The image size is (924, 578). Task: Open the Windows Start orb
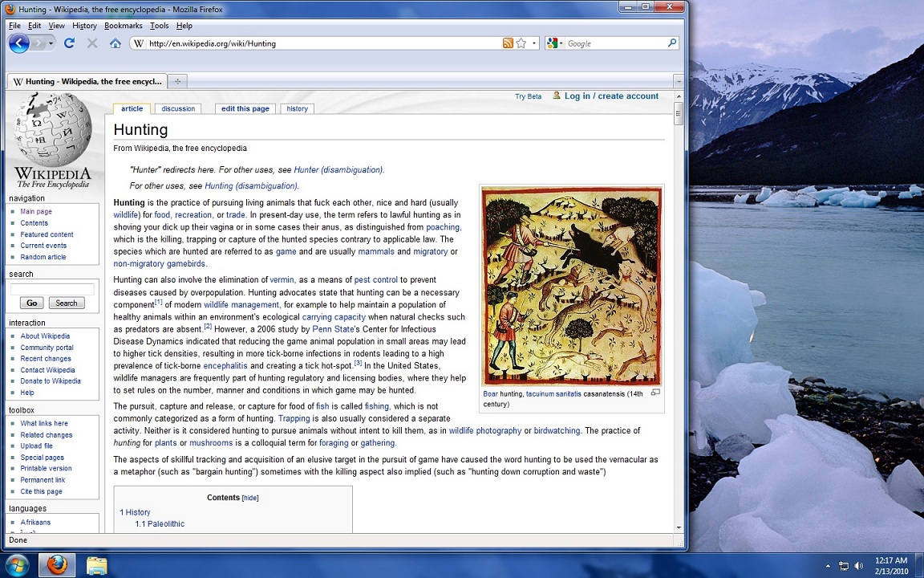click(16, 565)
